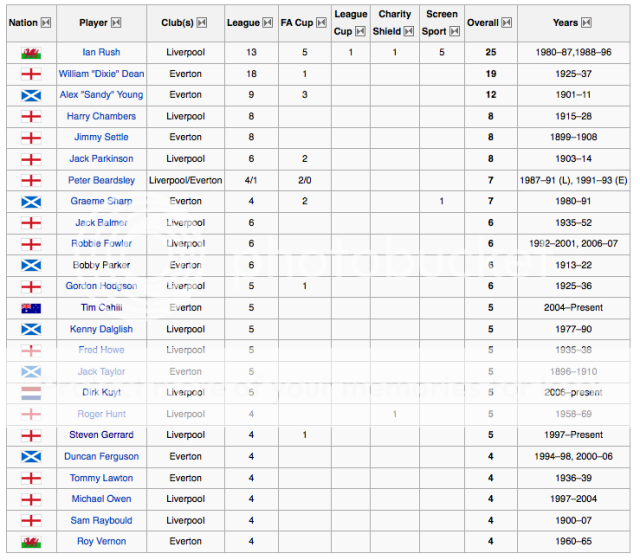Click the Australia flag beside Tim Cahill
This screenshot has width=640, height=560.
point(31,308)
